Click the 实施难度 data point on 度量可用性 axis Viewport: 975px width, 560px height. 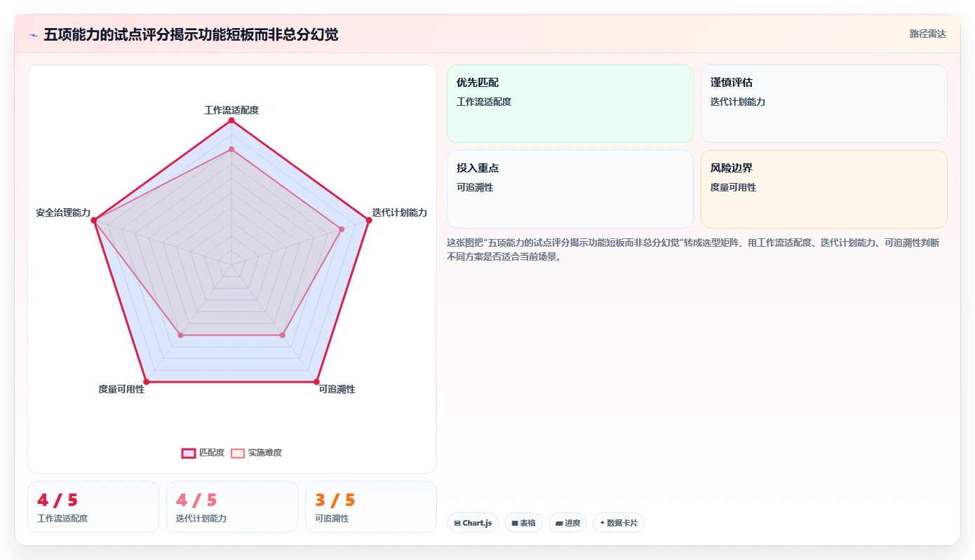pyautogui.click(x=180, y=336)
